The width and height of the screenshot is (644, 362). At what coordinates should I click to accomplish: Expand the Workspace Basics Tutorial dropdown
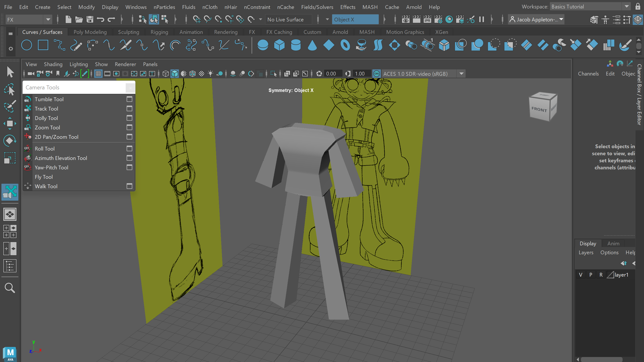point(627,7)
